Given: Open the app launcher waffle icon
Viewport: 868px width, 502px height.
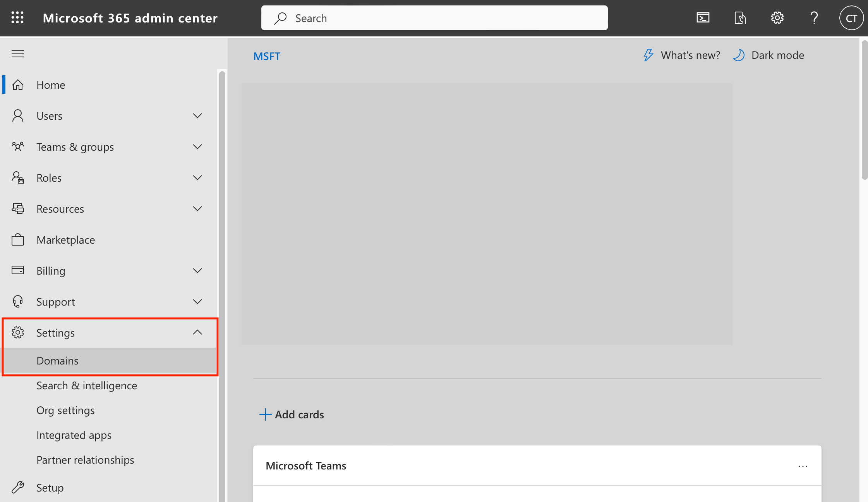Looking at the screenshot, I should click(x=17, y=18).
